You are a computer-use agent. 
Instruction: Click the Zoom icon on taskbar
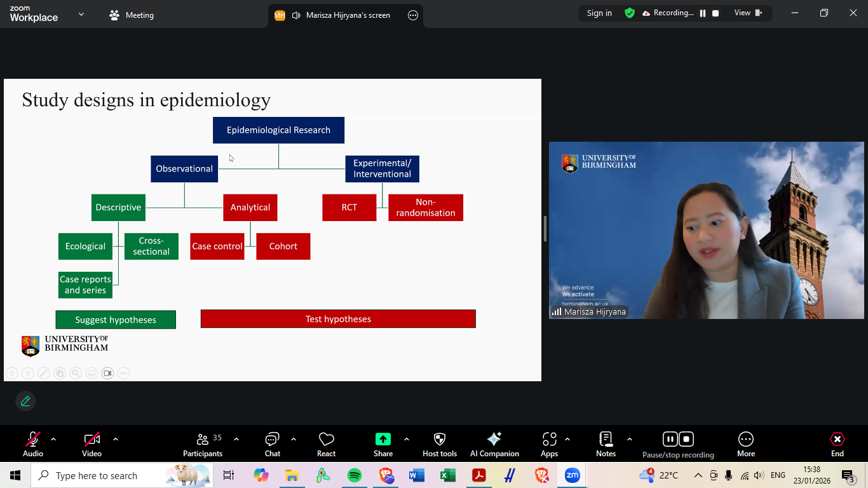click(573, 475)
